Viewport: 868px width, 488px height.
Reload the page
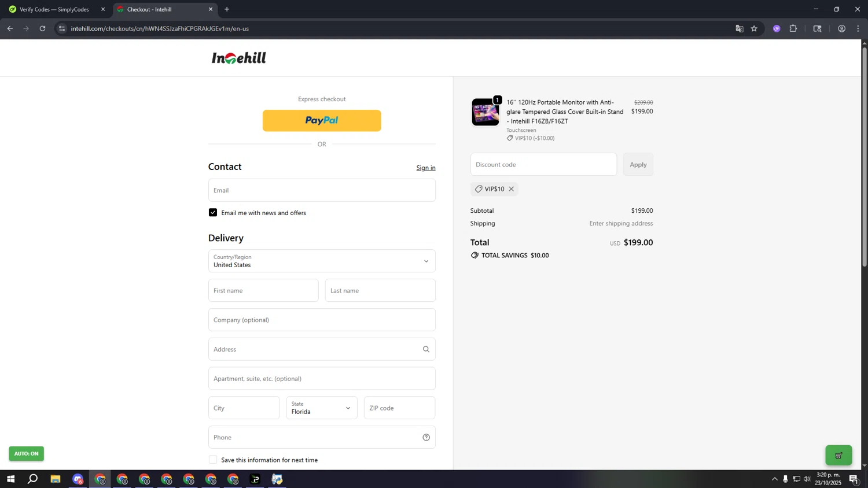[x=42, y=28]
